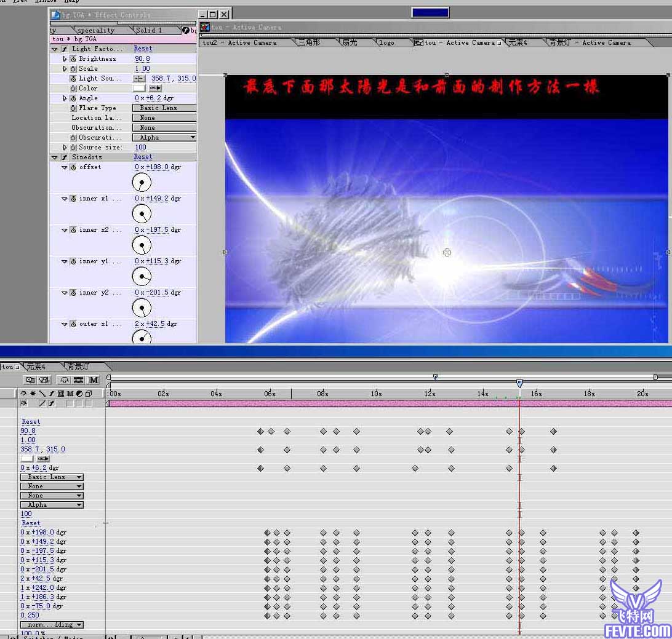Click the Color stopwatch in Effect Controls
The image size is (672, 639).
tap(73, 88)
